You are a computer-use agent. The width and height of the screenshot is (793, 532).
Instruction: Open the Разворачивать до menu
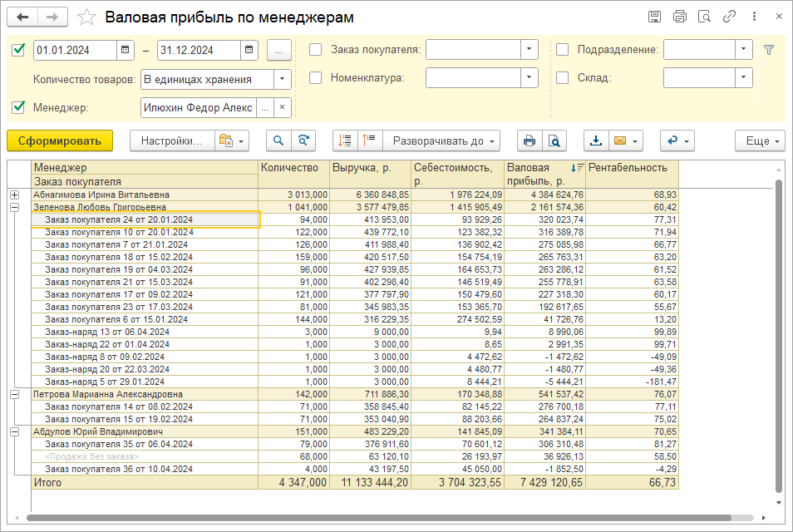click(x=441, y=141)
